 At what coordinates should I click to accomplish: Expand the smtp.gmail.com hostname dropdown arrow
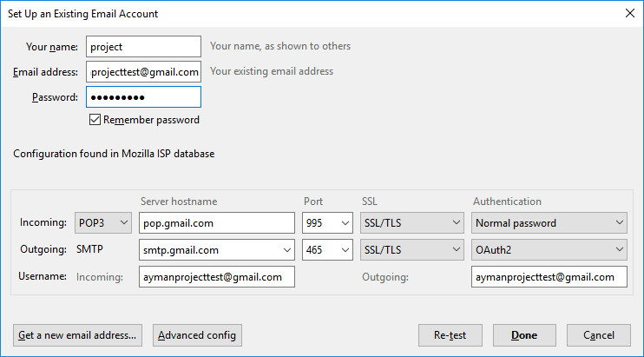point(287,250)
